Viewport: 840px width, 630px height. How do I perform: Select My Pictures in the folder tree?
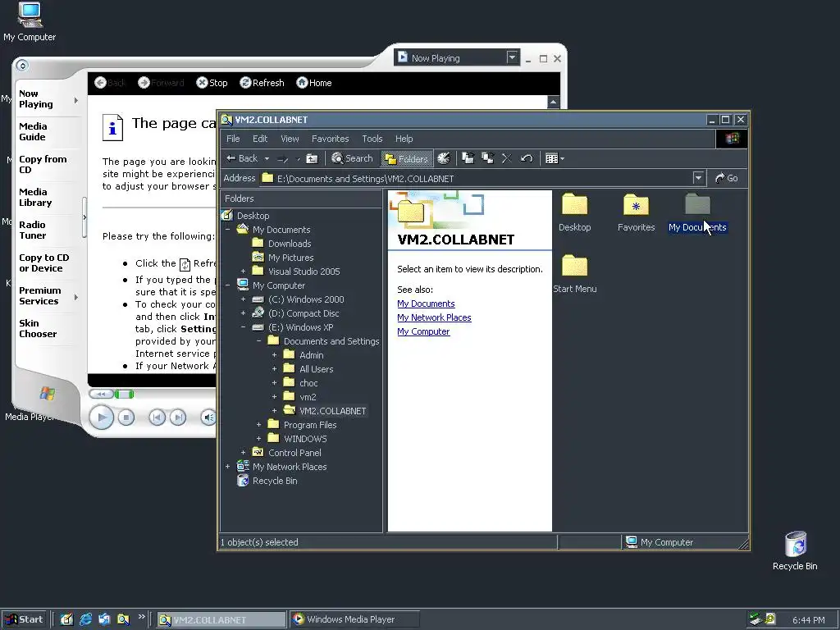coord(290,258)
